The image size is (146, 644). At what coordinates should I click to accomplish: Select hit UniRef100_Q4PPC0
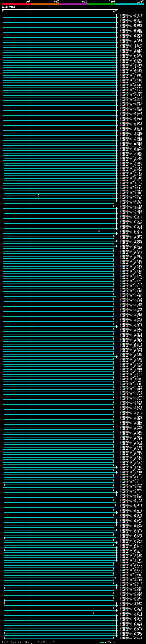click(x=131, y=552)
